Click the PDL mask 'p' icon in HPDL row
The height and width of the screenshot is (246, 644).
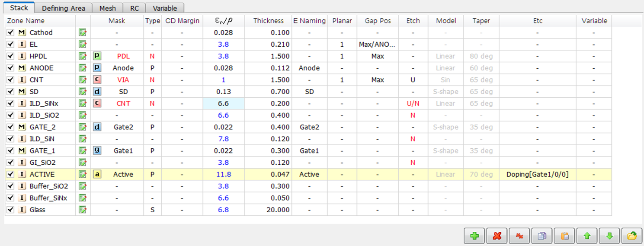(x=97, y=56)
